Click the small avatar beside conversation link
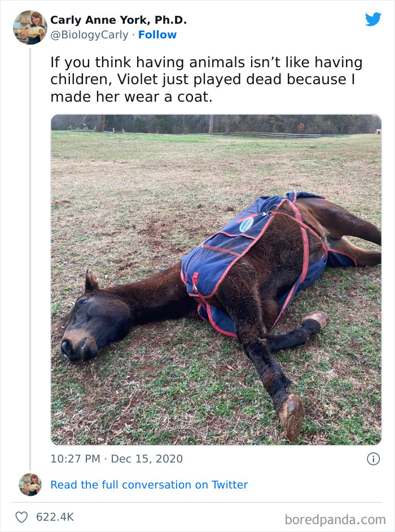The height and width of the screenshot is (532, 395). [x=30, y=485]
